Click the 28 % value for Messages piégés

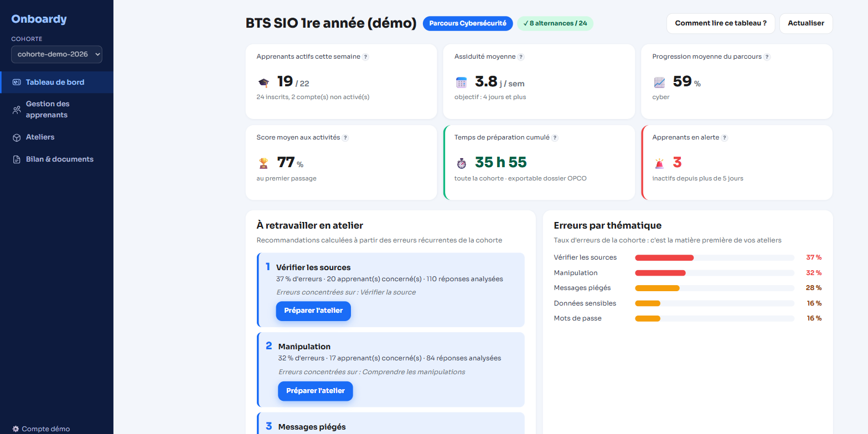814,288
